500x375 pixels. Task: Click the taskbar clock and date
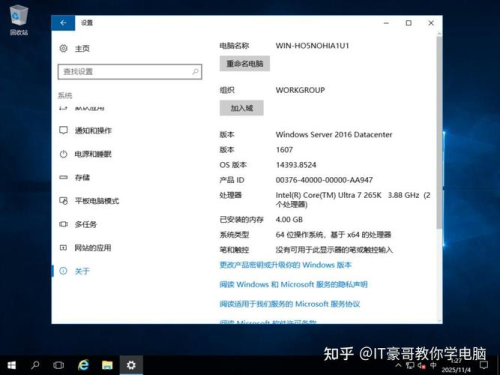point(456,366)
